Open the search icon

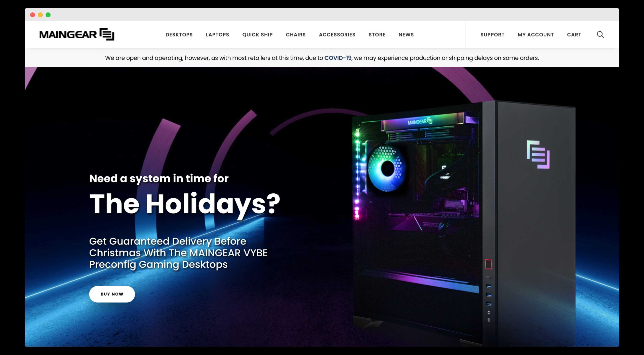click(600, 34)
